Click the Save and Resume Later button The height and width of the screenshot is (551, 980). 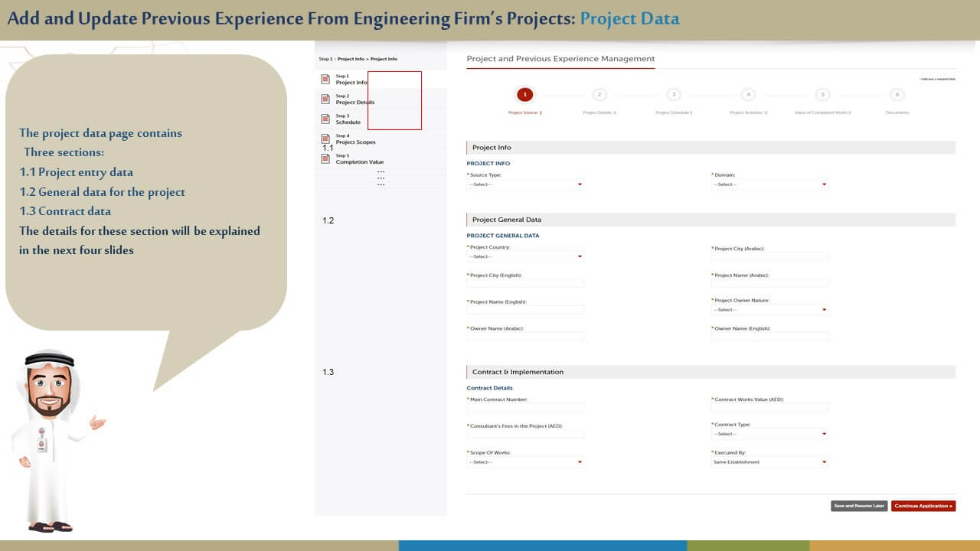[x=859, y=506]
